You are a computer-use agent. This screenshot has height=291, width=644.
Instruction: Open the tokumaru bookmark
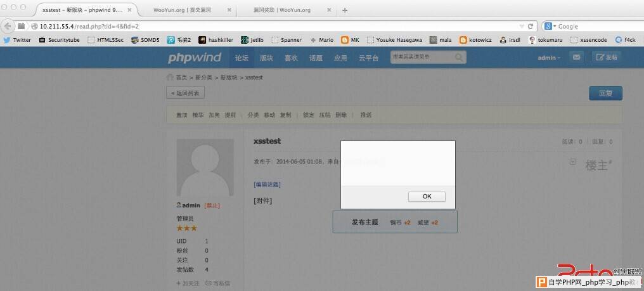click(545, 40)
